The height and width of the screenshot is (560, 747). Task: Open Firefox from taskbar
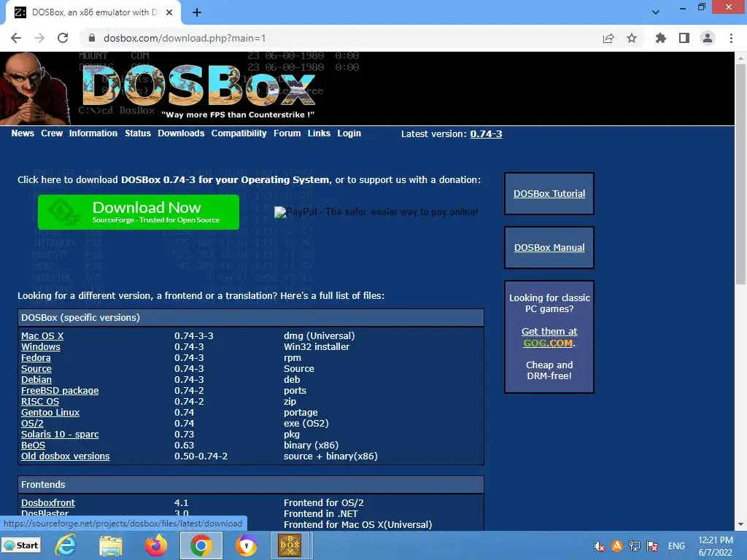[x=156, y=545]
